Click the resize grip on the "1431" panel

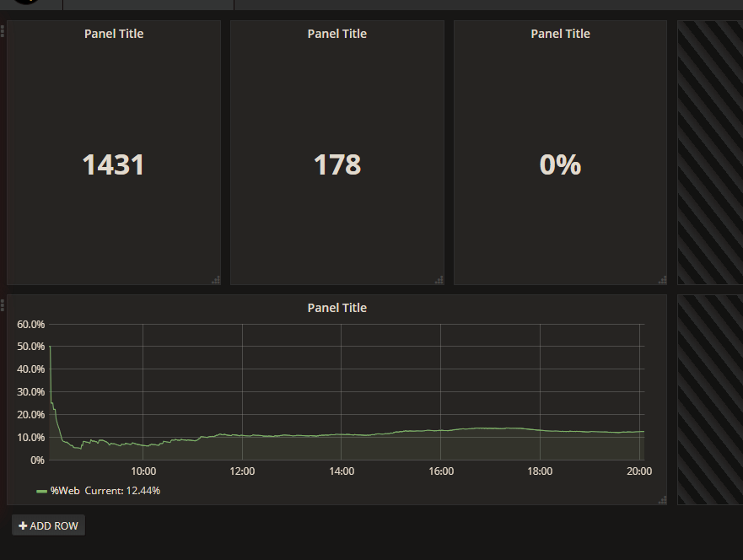click(x=217, y=278)
